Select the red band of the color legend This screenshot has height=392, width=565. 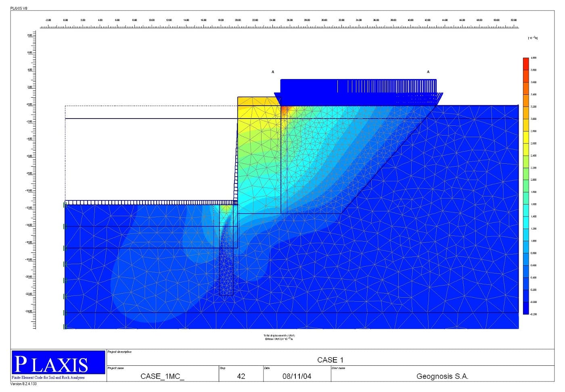pos(525,64)
